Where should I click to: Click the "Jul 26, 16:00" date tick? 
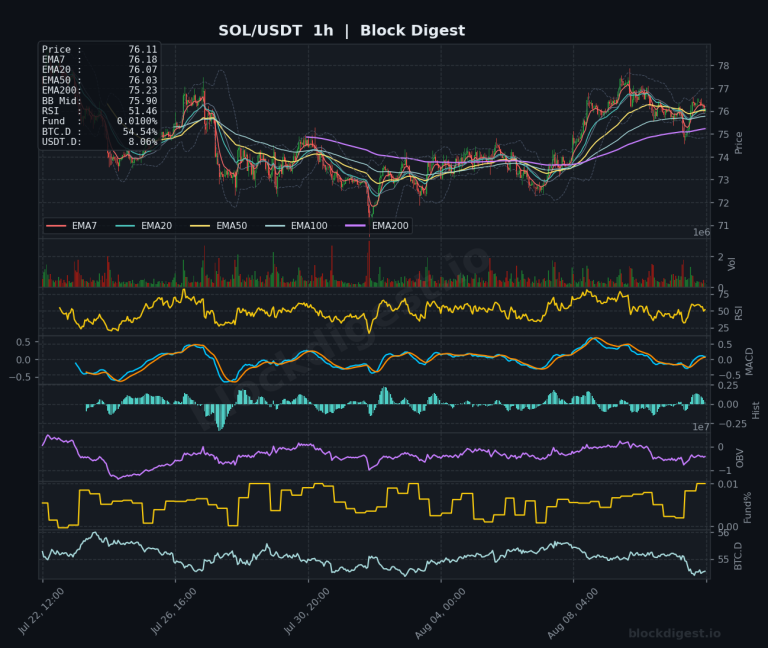click(x=174, y=611)
